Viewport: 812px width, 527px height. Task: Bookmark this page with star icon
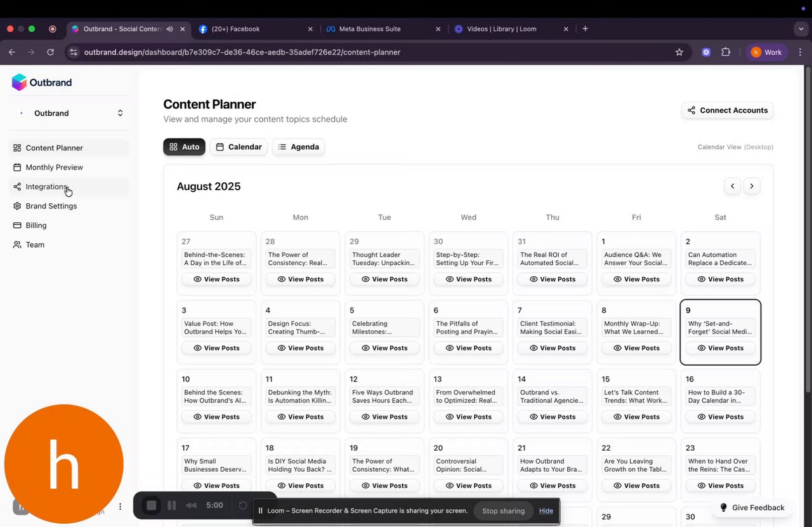pos(679,52)
